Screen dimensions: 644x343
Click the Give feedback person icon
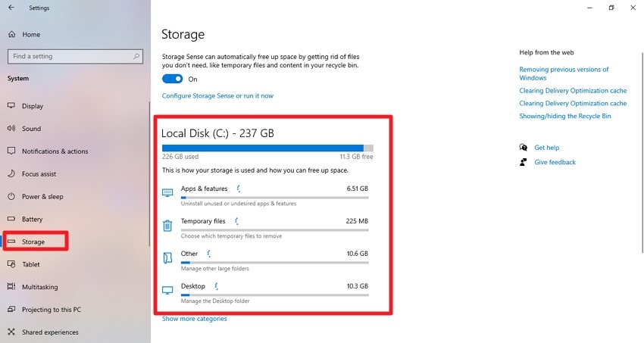tap(524, 162)
